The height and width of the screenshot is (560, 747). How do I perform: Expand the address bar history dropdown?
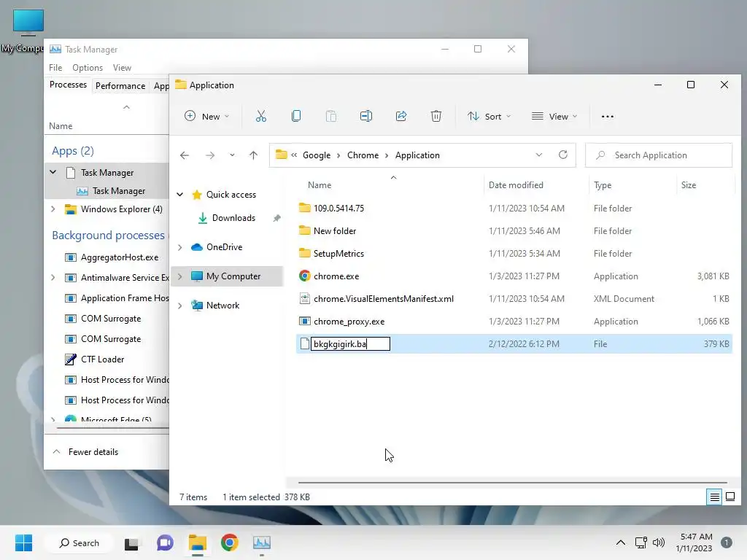[x=539, y=155]
